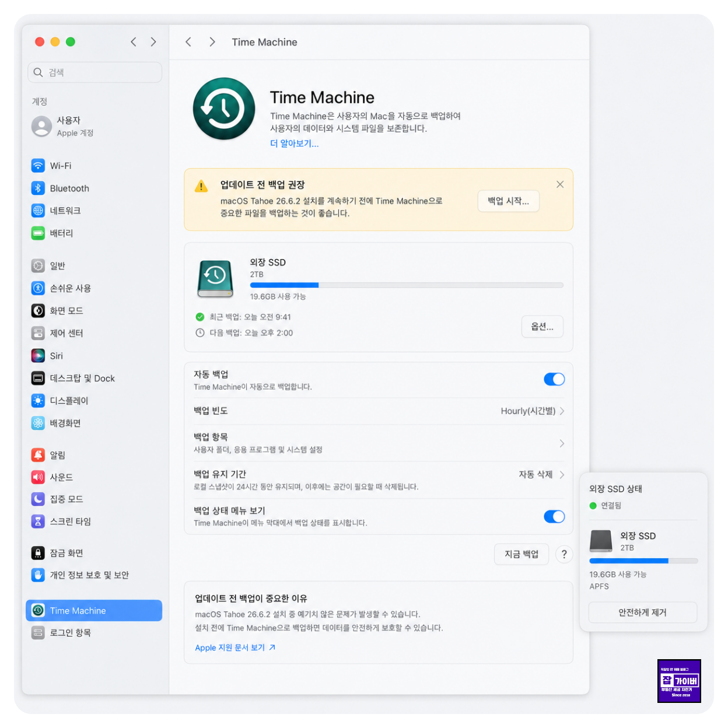This screenshot has width=728, height=728.
Task: Click the 백업 시작... button
Action: (x=509, y=201)
